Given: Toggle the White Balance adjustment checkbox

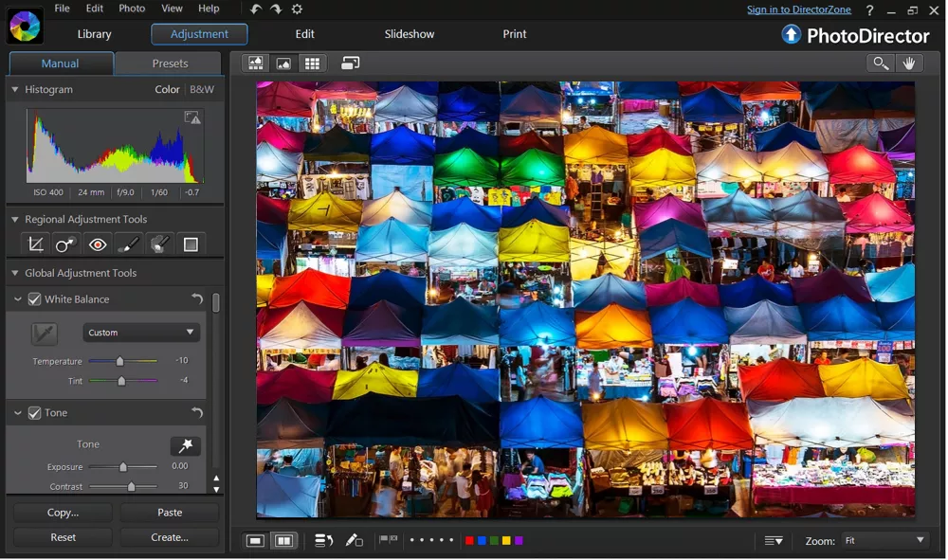Looking at the screenshot, I should (35, 298).
